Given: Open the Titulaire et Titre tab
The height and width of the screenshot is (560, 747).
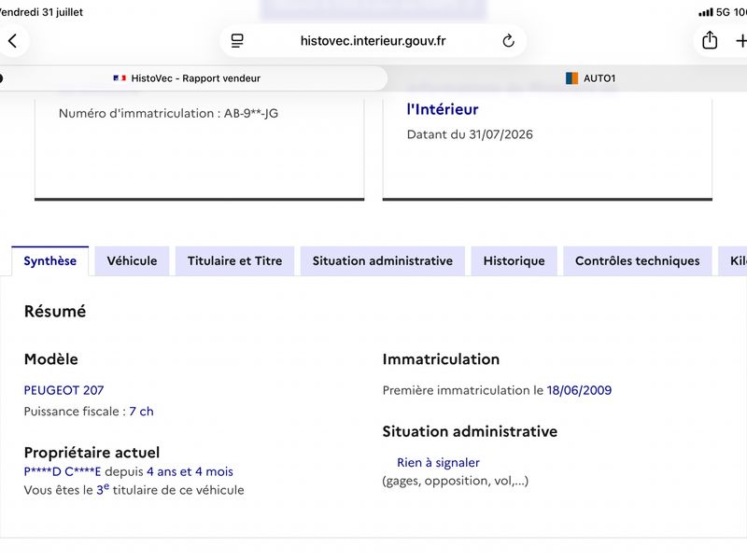Looking at the screenshot, I should click(235, 261).
